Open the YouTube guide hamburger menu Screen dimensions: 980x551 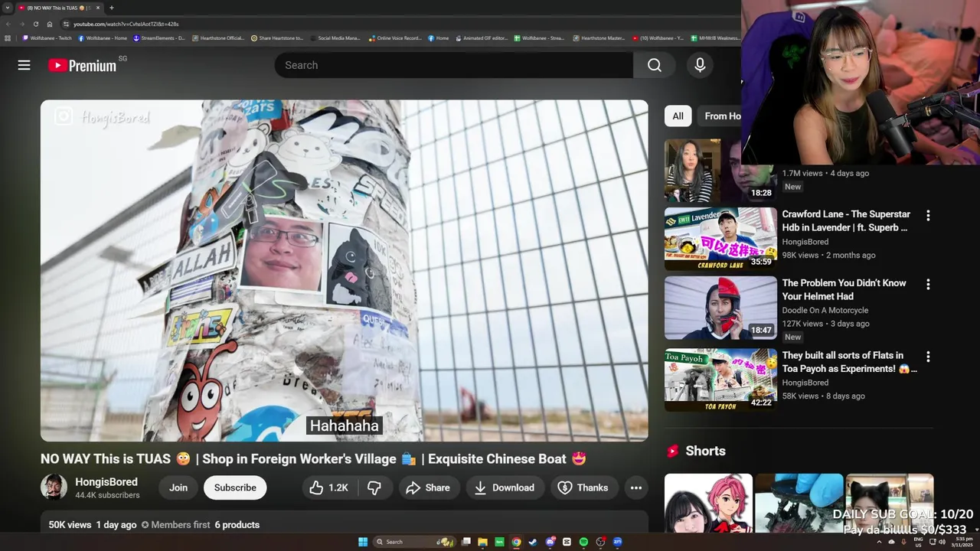pos(24,65)
